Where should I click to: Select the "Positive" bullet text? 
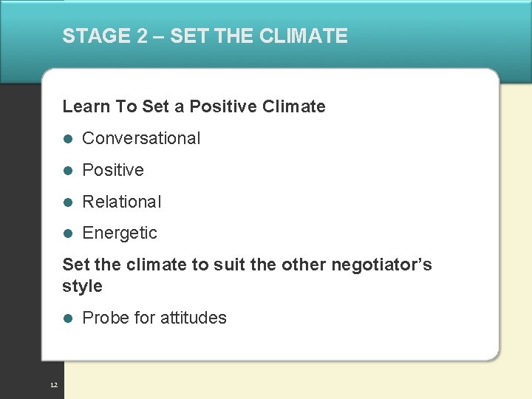point(113,170)
